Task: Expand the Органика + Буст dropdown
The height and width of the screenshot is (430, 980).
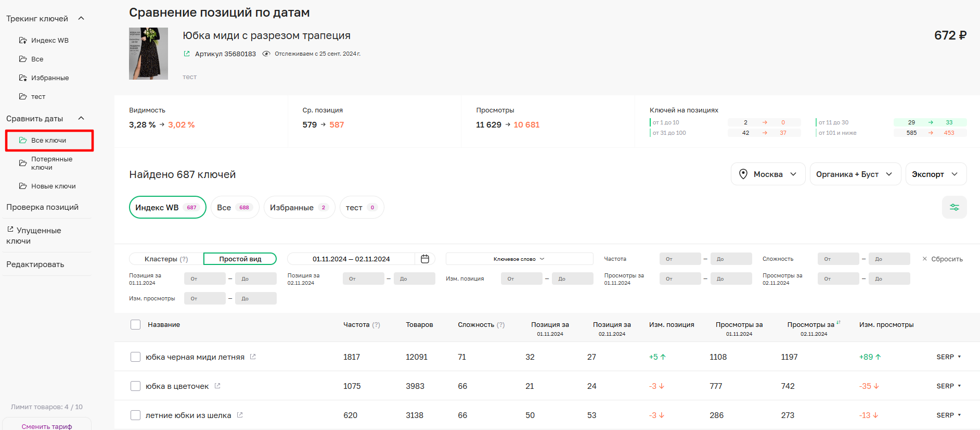Action: pyautogui.click(x=854, y=174)
